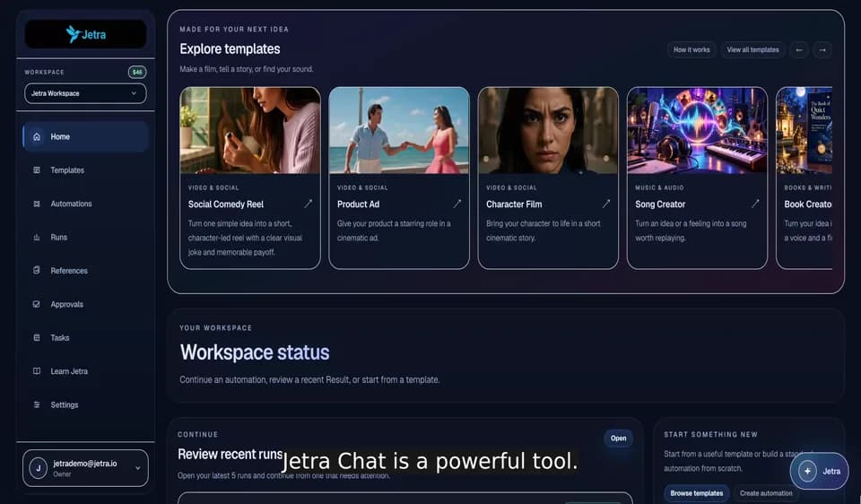This screenshot has width=861, height=504.
Task: Click the Home icon in the sidebar
Action: (x=37, y=136)
